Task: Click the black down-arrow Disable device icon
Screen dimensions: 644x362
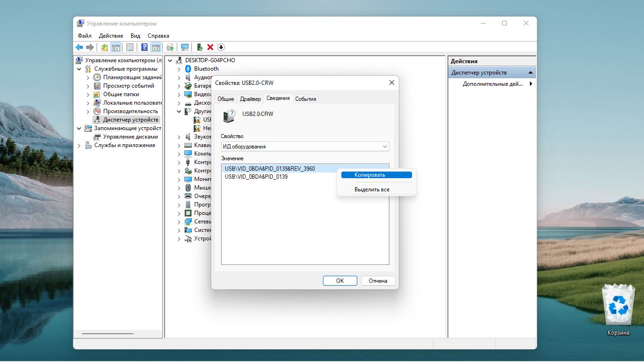Action: click(x=221, y=47)
